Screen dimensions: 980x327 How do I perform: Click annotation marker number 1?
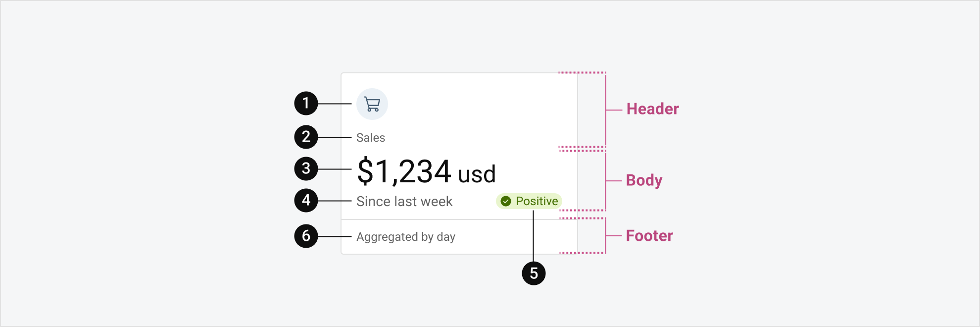[306, 104]
